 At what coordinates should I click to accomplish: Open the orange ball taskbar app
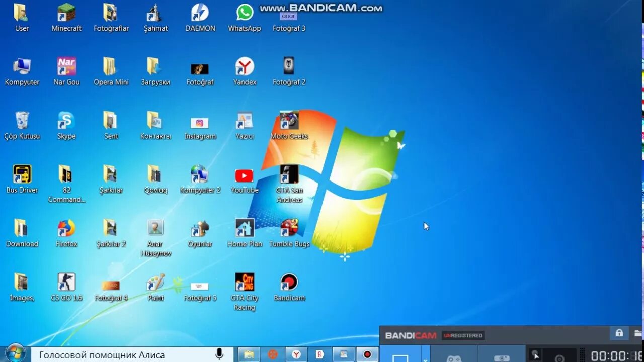[272, 354]
